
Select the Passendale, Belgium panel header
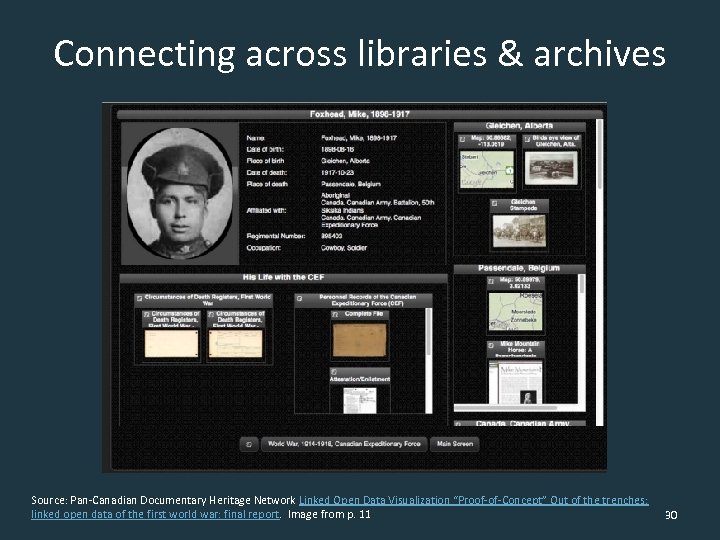[519, 269]
